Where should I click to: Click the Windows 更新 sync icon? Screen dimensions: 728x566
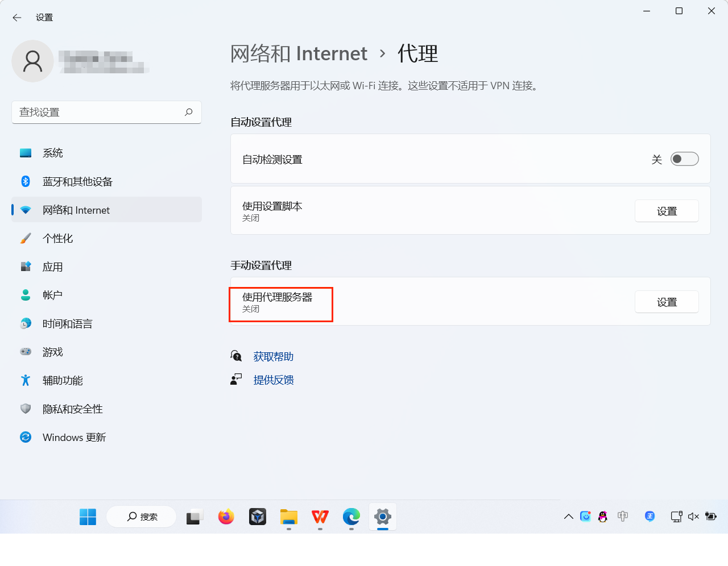[26, 437]
